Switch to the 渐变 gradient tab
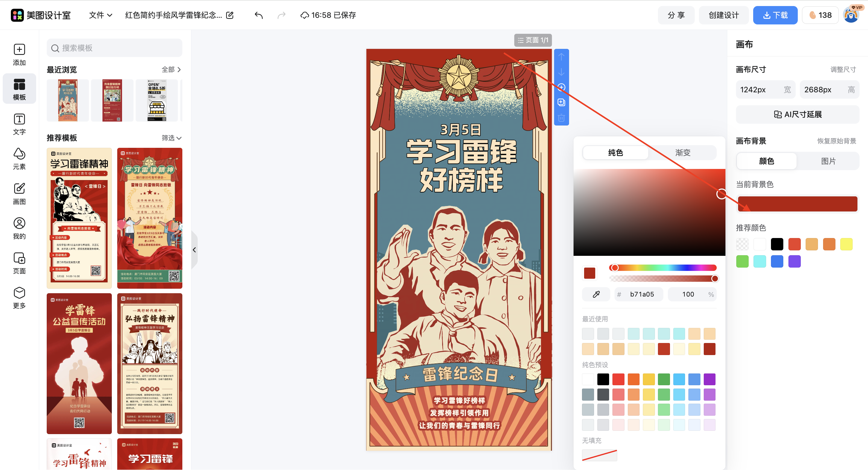This screenshot has height=470, width=868. (683, 152)
